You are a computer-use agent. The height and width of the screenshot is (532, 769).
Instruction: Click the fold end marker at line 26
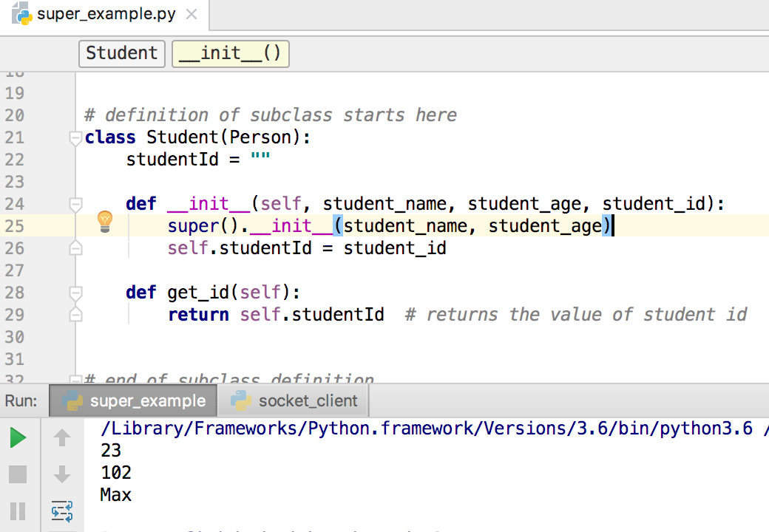click(75, 248)
